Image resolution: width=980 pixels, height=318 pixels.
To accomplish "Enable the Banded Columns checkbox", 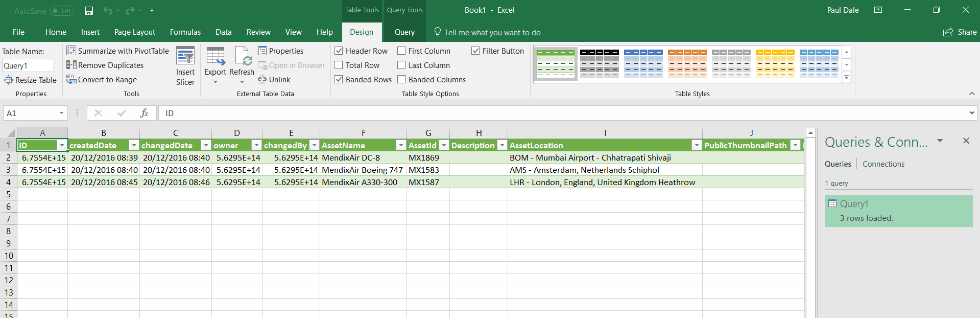I will pos(401,79).
